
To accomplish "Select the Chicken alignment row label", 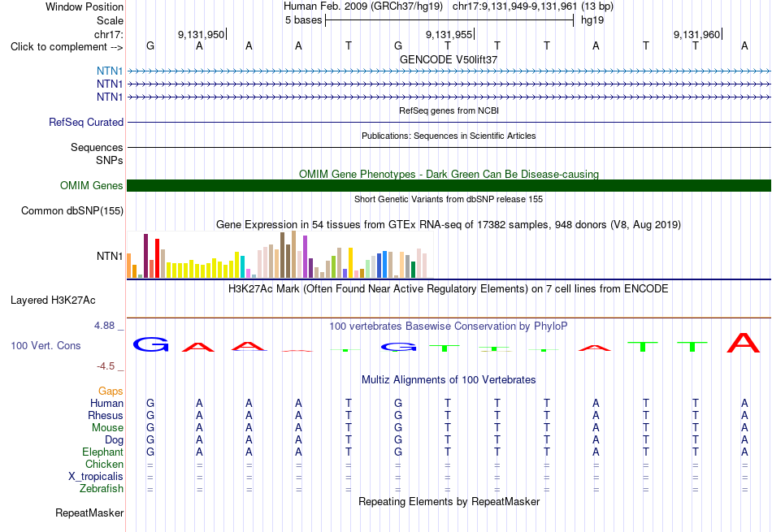I will click(104, 464).
